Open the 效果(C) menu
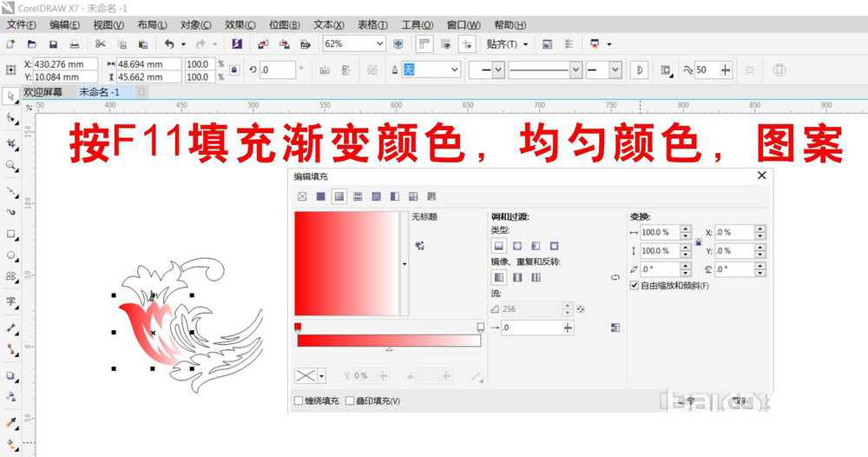 click(x=240, y=25)
